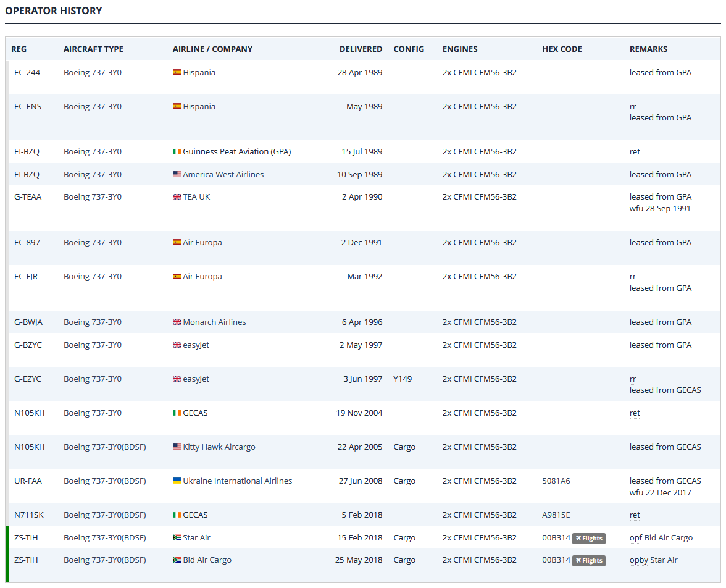Click the US flag next to America West Airlines

coord(177,174)
